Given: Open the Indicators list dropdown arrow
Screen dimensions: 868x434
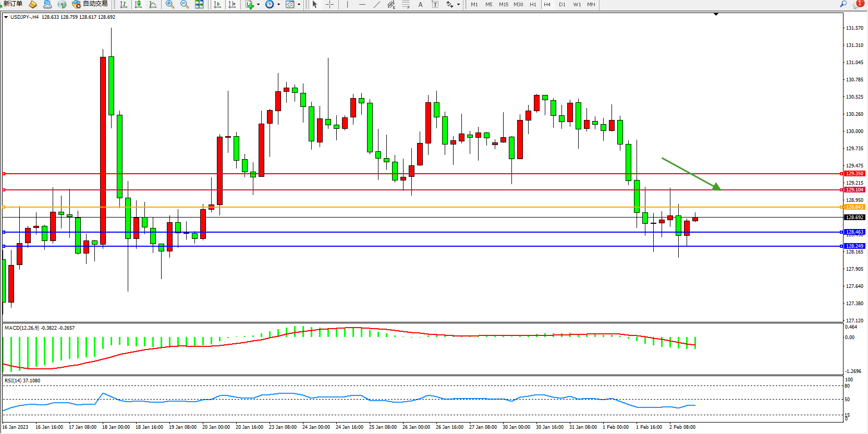Looking at the screenshot, I should [258, 5].
